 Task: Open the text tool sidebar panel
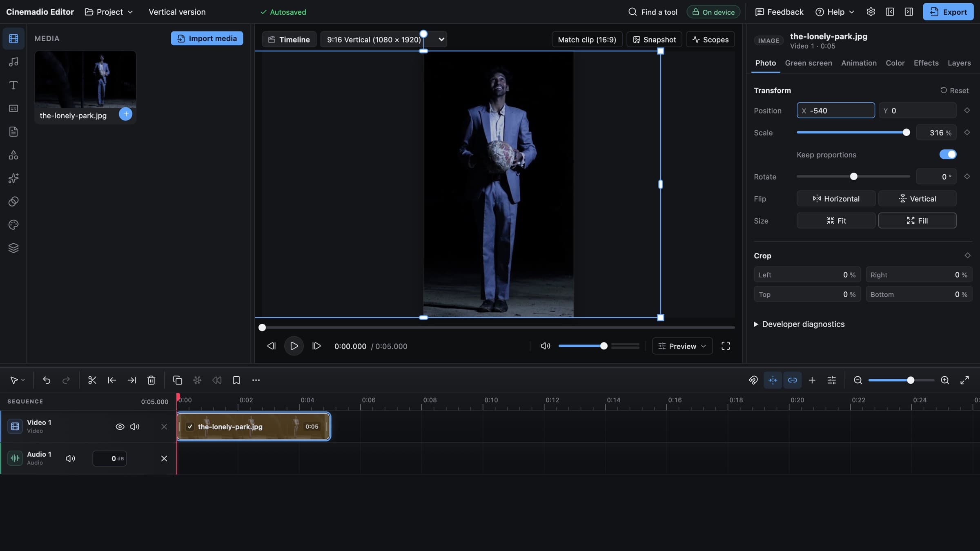(x=13, y=85)
